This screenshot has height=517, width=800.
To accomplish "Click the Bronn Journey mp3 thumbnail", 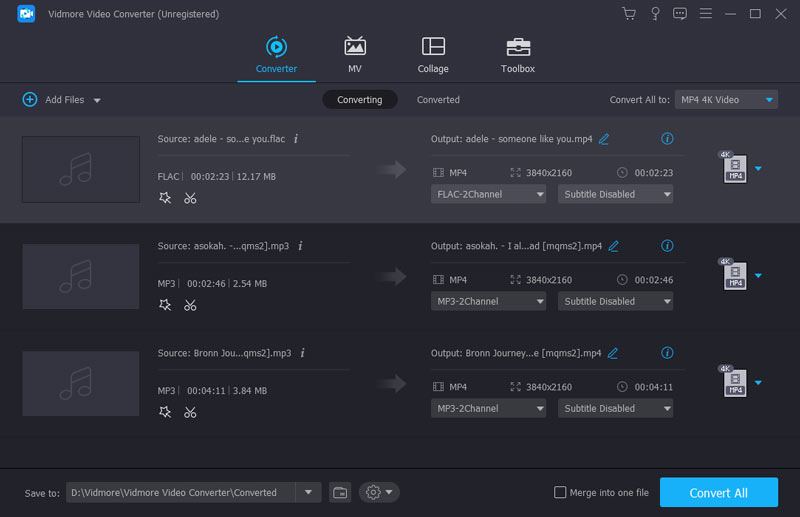I will point(81,383).
